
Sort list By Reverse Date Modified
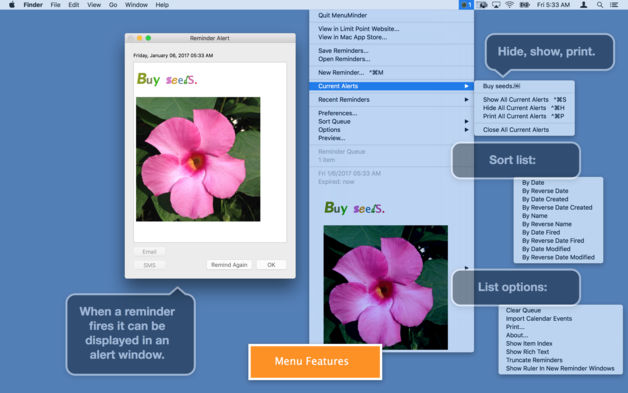(x=558, y=257)
